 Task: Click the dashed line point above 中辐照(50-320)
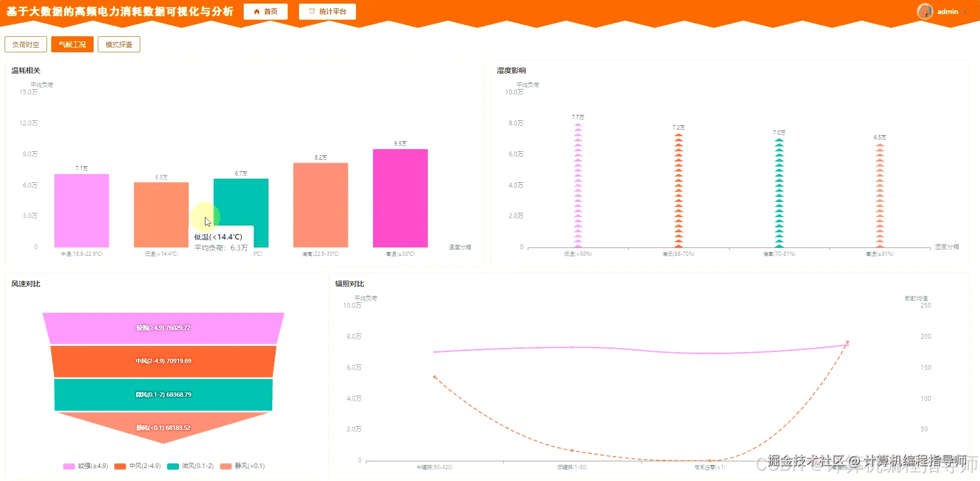point(435,377)
